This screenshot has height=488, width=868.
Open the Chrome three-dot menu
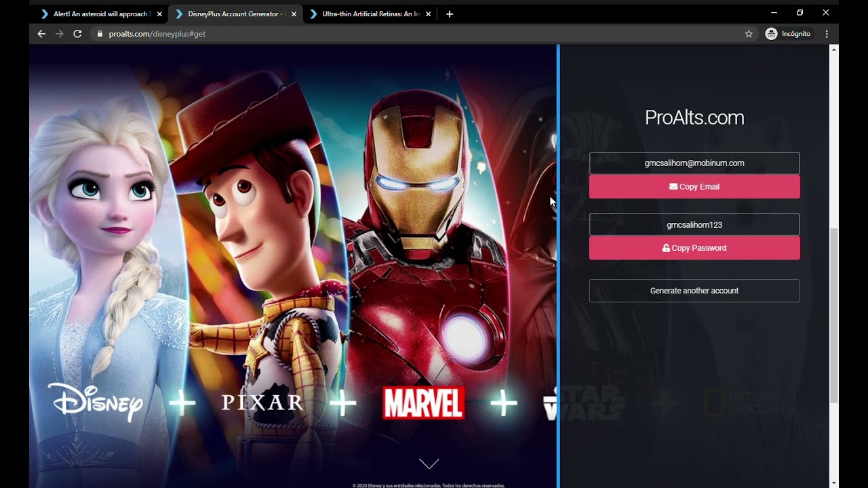[827, 34]
